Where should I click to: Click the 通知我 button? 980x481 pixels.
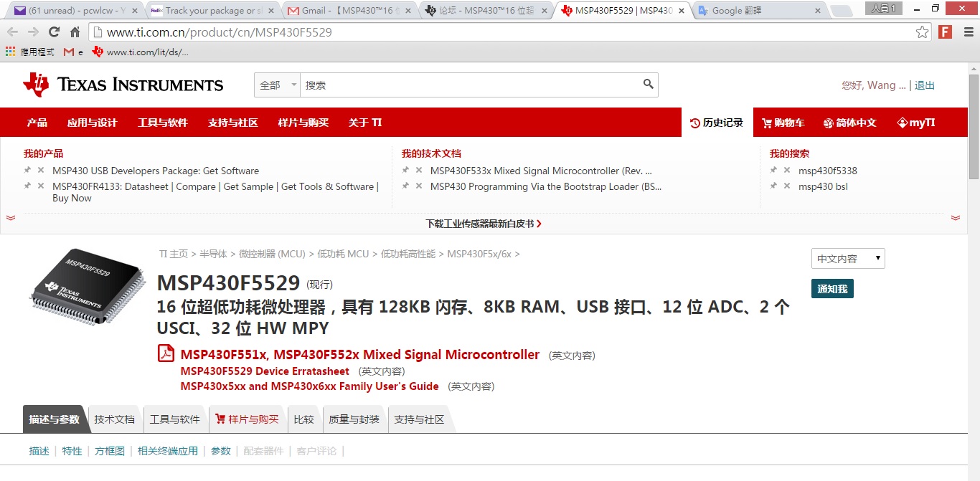click(x=832, y=289)
